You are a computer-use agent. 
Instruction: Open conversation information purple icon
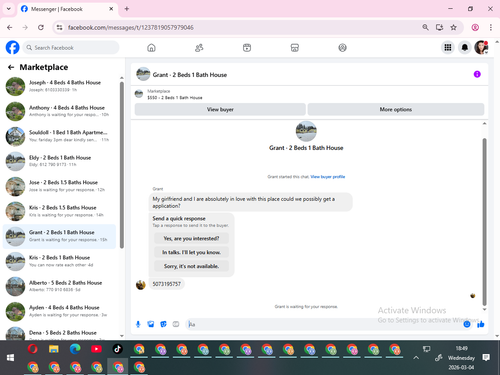coord(477,74)
